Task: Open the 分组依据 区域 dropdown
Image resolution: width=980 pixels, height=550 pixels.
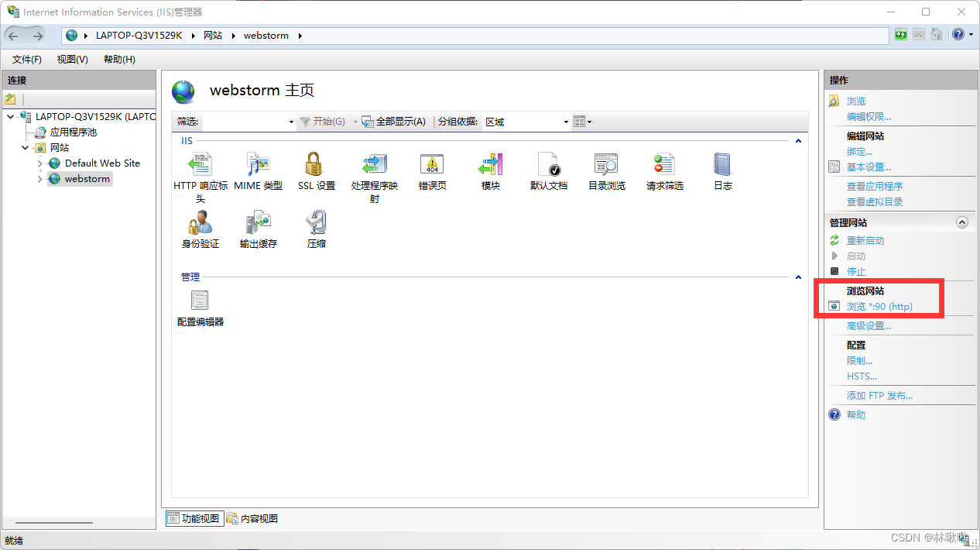Action: point(566,122)
